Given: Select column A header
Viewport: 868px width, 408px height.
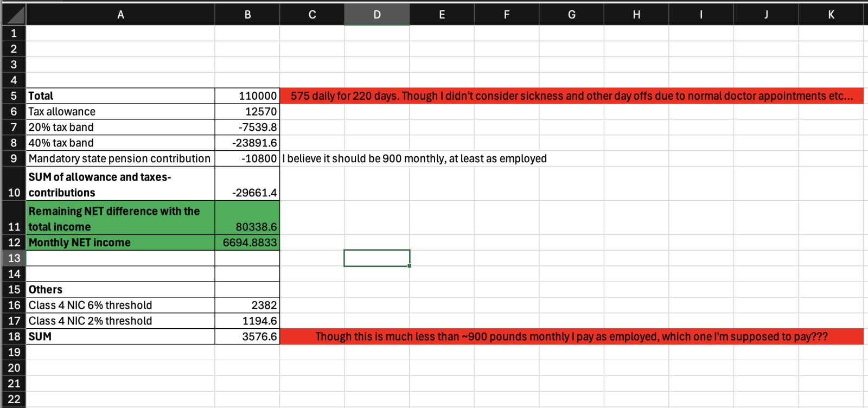Looking at the screenshot, I should click(x=120, y=15).
